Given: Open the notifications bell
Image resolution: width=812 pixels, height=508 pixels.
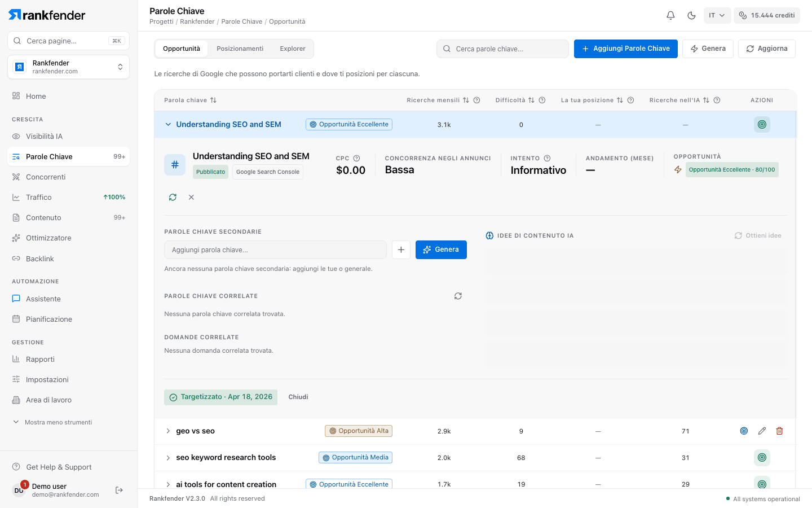Looking at the screenshot, I should pos(670,15).
